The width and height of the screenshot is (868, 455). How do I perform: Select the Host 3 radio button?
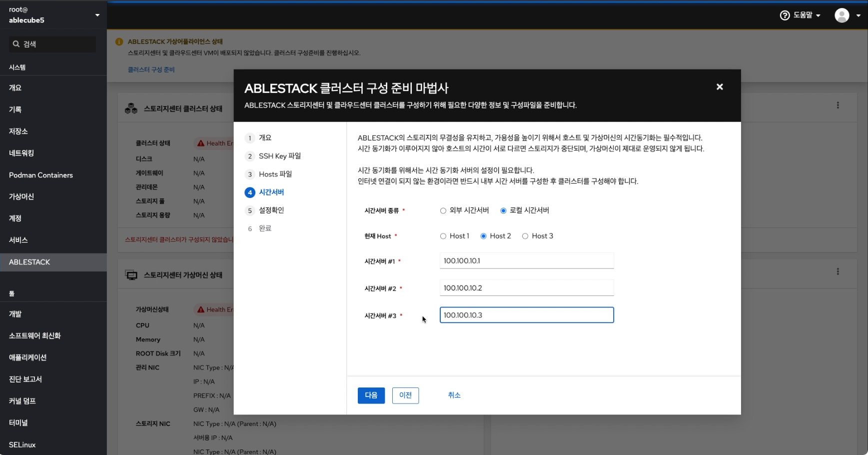click(525, 236)
